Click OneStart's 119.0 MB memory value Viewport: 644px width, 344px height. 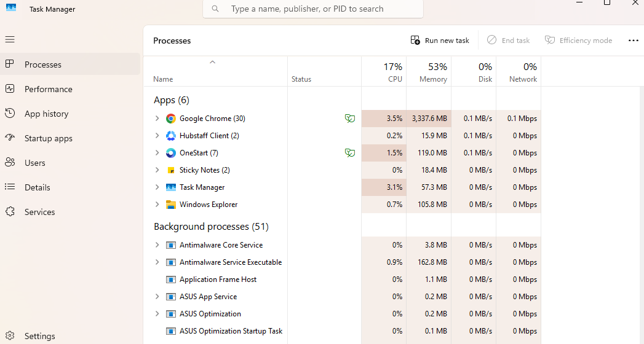click(x=432, y=153)
